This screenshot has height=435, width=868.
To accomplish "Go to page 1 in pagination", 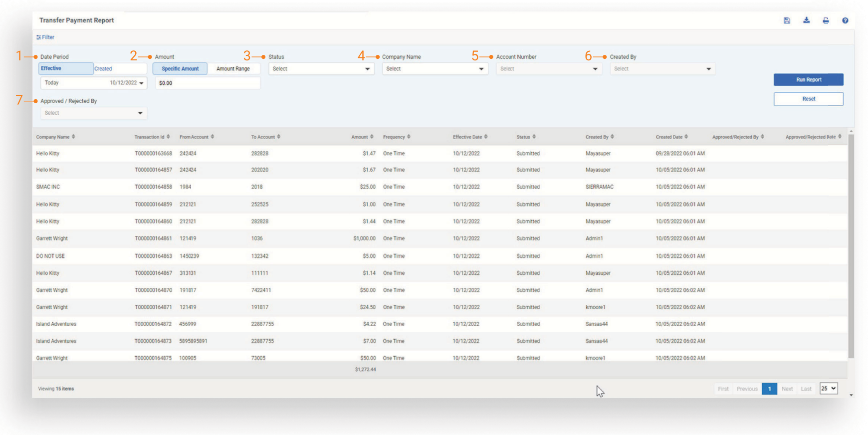I will 769,389.
